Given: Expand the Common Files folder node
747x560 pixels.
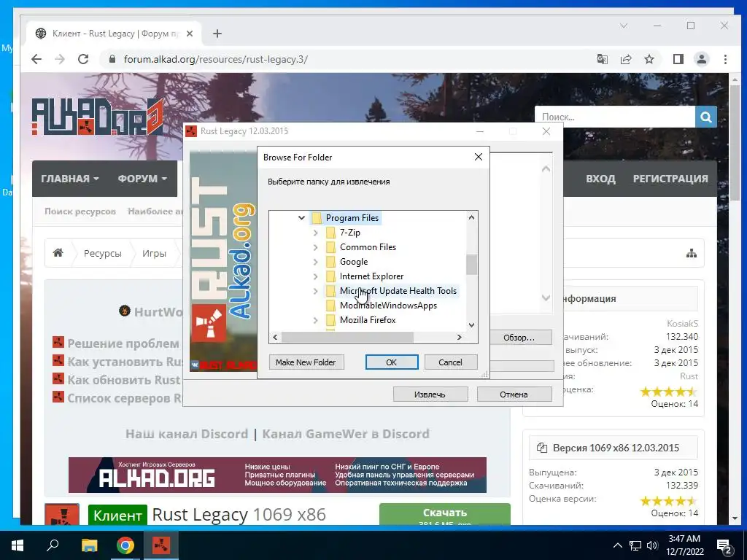Looking at the screenshot, I should click(315, 247).
